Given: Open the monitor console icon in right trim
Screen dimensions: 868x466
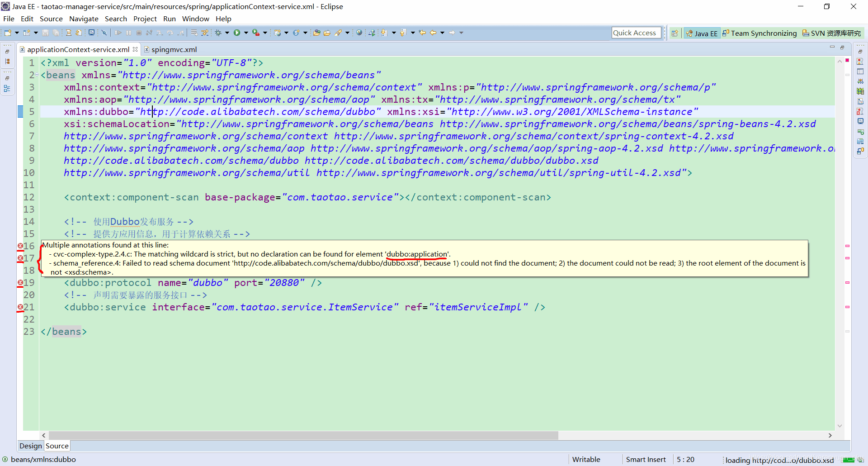Looking at the screenshot, I should pos(860,121).
